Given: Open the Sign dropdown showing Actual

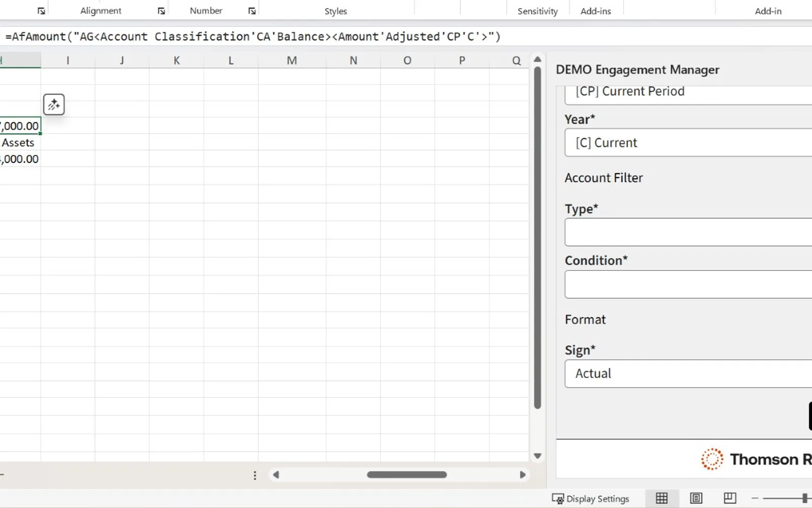Looking at the screenshot, I should point(688,374).
